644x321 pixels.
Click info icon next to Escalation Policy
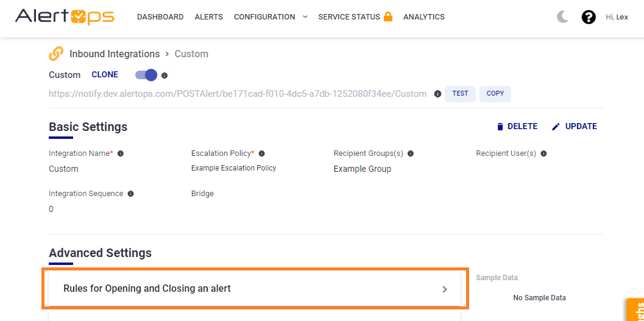click(262, 153)
